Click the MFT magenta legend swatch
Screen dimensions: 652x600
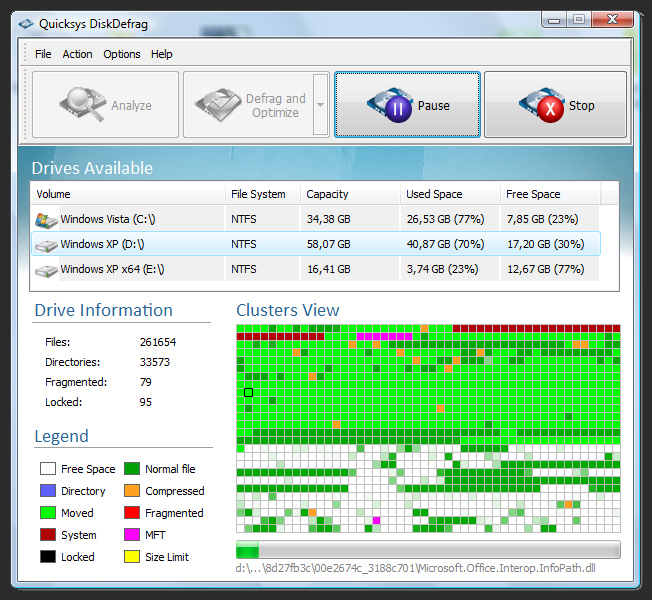click(x=132, y=535)
